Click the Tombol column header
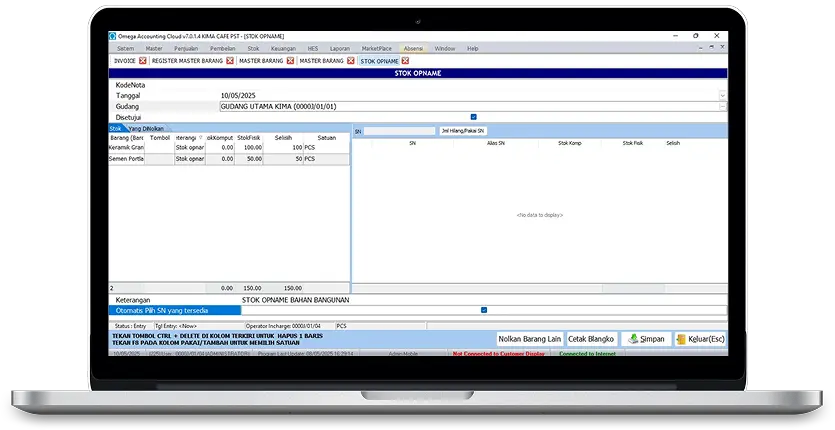The width and height of the screenshot is (835, 430). click(160, 137)
